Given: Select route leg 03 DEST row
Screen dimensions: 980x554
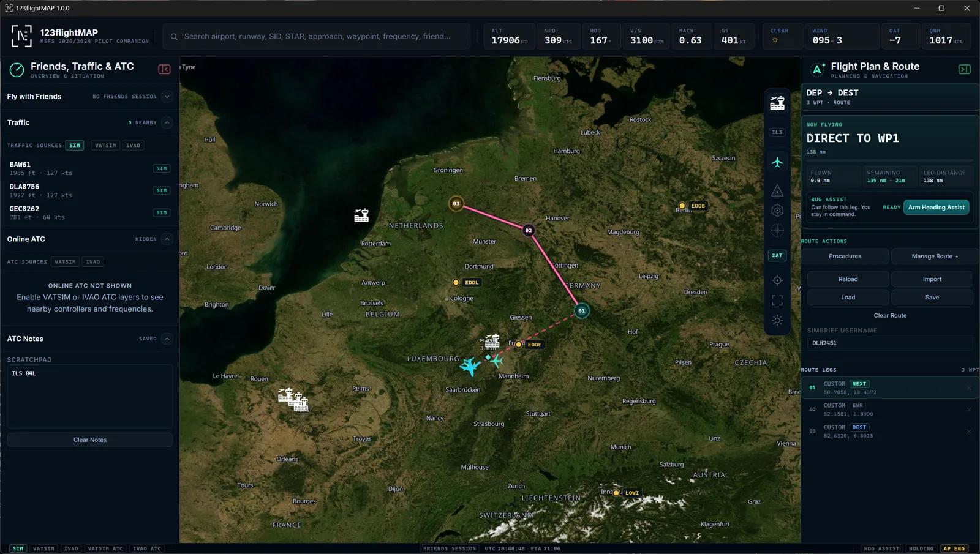Looking at the screenshot, I should click(x=890, y=432).
